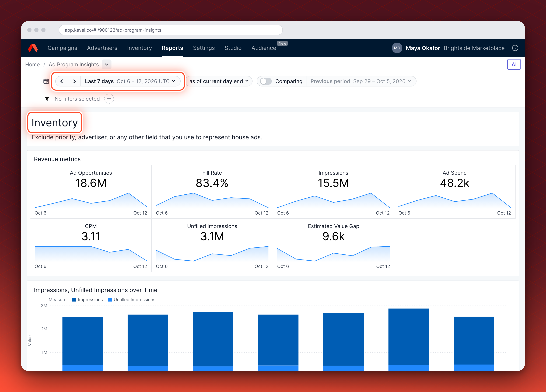Click the Impressions legend color swatch

click(x=74, y=300)
